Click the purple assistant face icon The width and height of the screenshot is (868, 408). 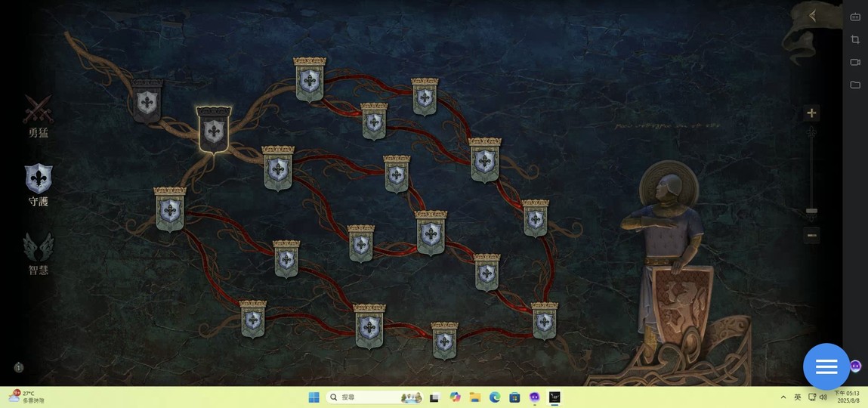[x=856, y=366]
